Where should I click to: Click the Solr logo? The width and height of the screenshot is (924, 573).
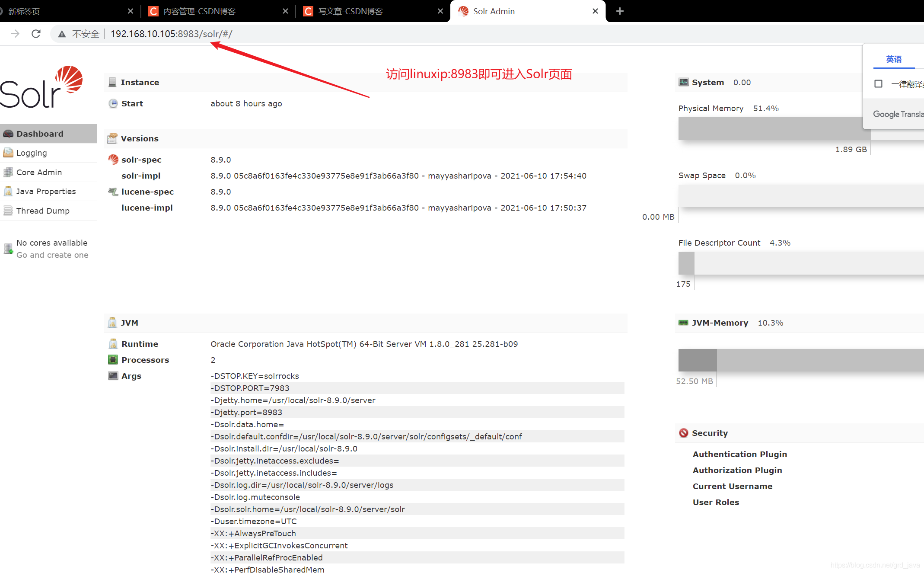pyautogui.click(x=42, y=87)
